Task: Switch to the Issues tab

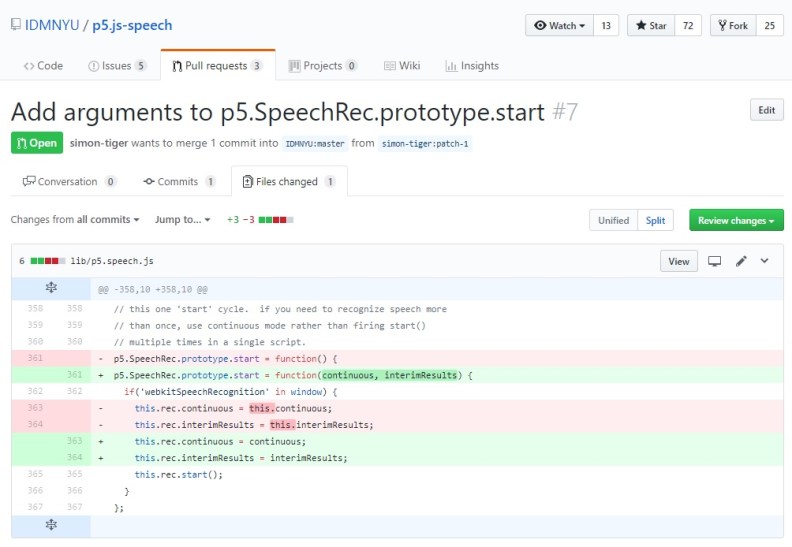Action: (117, 66)
